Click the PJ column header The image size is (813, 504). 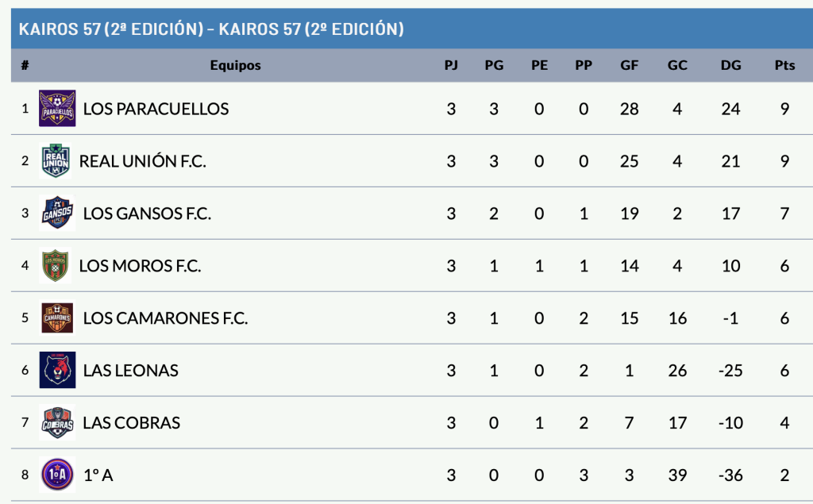coord(451,66)
